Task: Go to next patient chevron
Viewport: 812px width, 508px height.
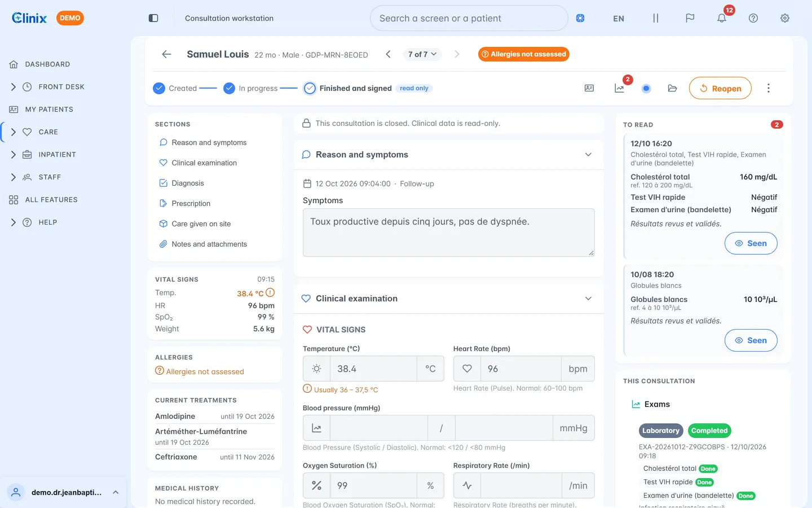Action: click(x=457, y=54)
